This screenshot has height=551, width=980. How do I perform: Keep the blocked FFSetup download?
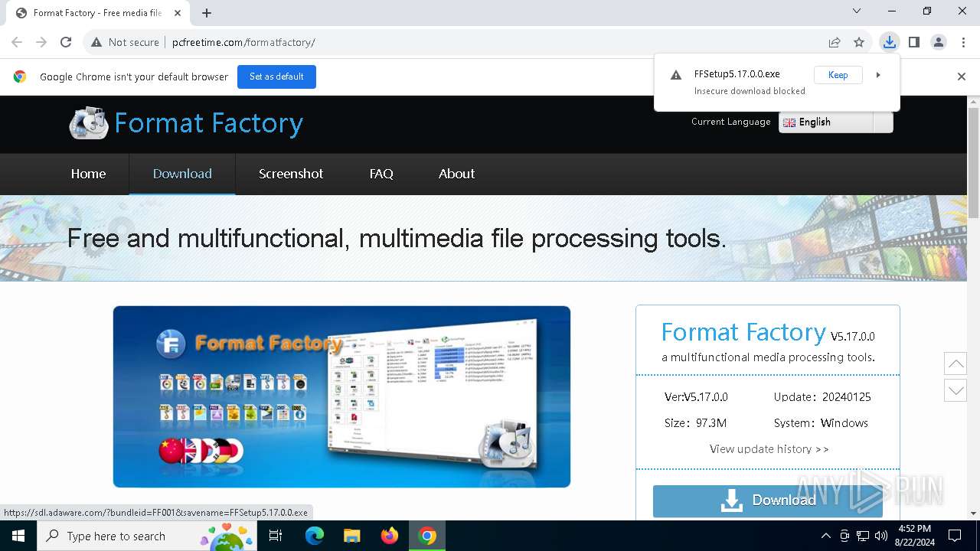838,75
